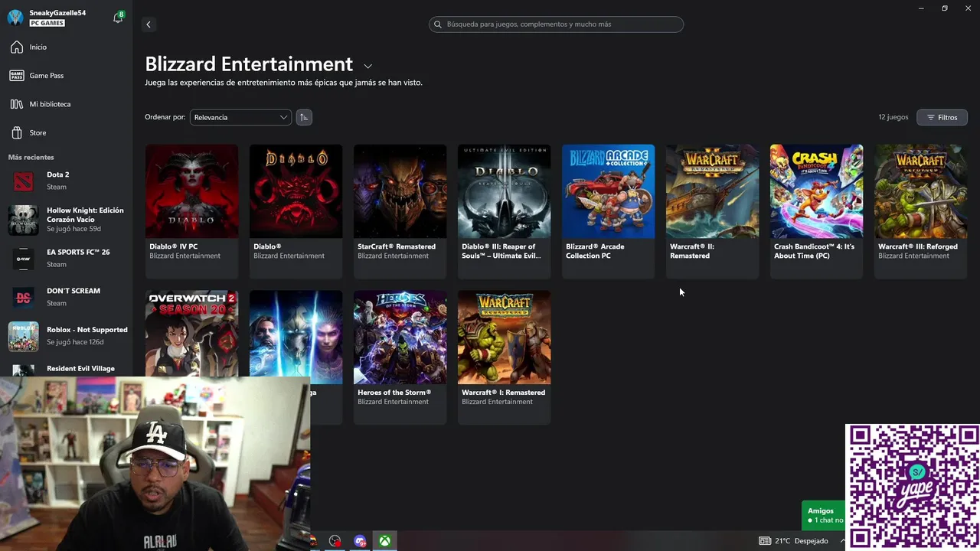
Task: Show hidden system tray icons
Action: tap(842, 541)
